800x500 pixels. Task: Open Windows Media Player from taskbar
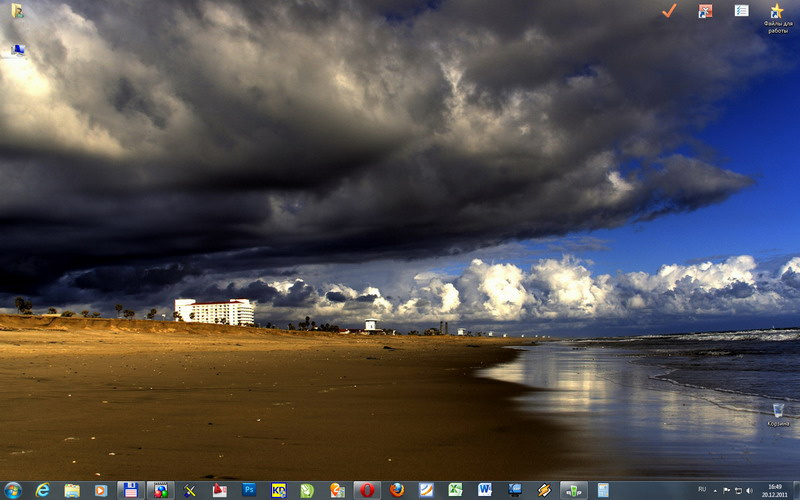tap(101, 490)
